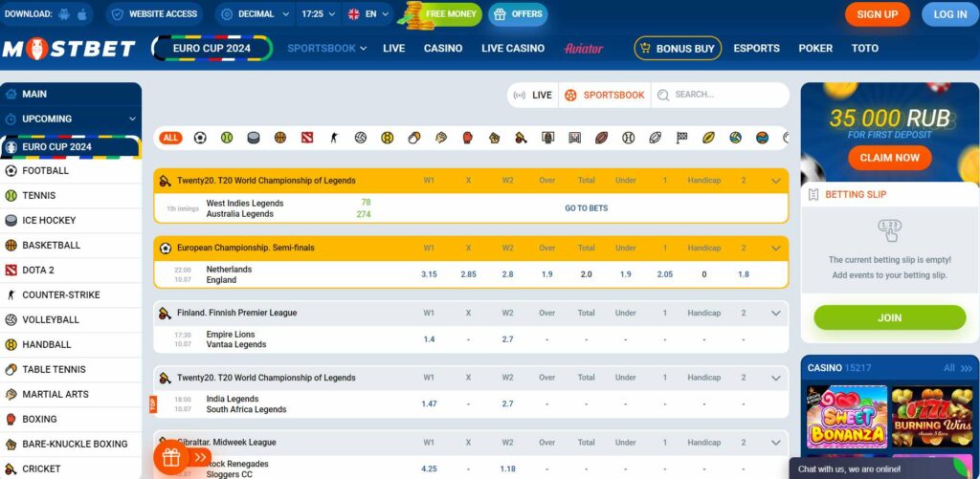Select the white rugby ball icon in the filter strip
Viewport: 980px width, 479px height.
click(655, 138)
